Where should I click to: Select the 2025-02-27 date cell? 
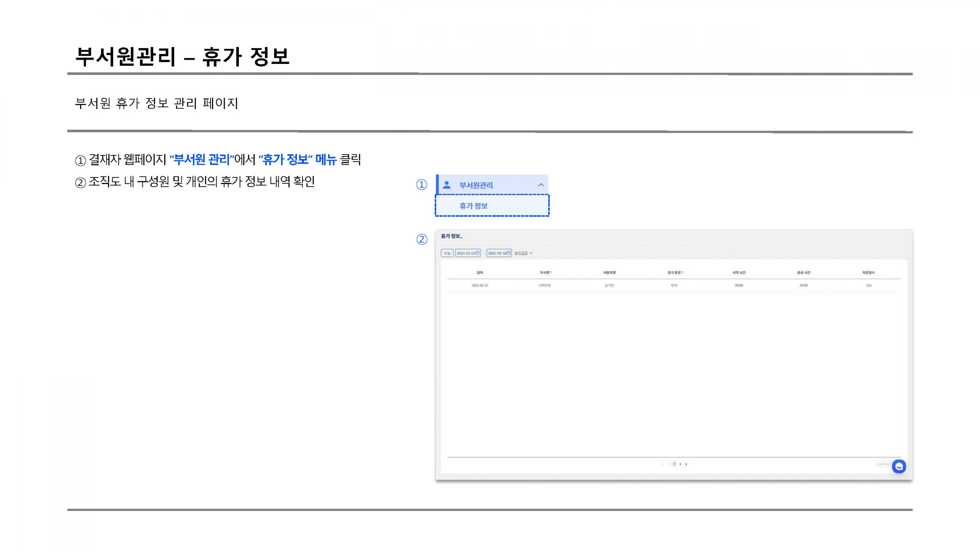click(x=480, y=285)
